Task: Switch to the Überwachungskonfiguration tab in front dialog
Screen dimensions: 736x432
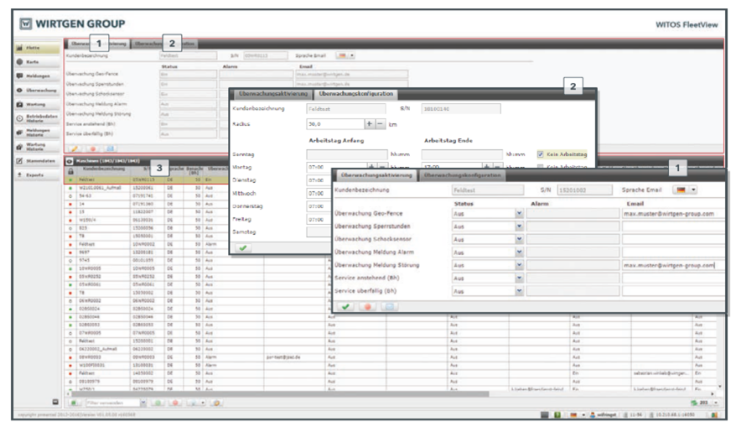Action: [461, 175]
